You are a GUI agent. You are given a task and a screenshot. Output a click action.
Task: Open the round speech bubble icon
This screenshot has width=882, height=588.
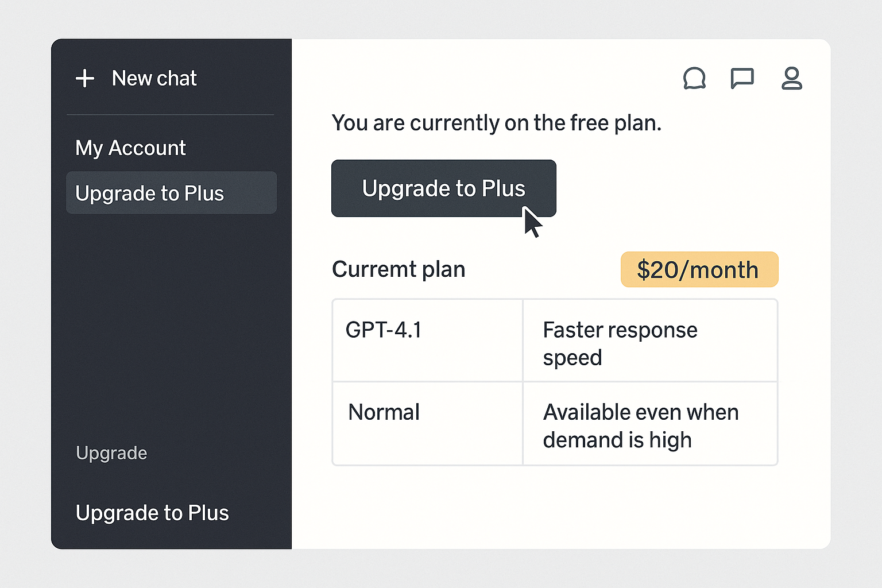(694, 79)
